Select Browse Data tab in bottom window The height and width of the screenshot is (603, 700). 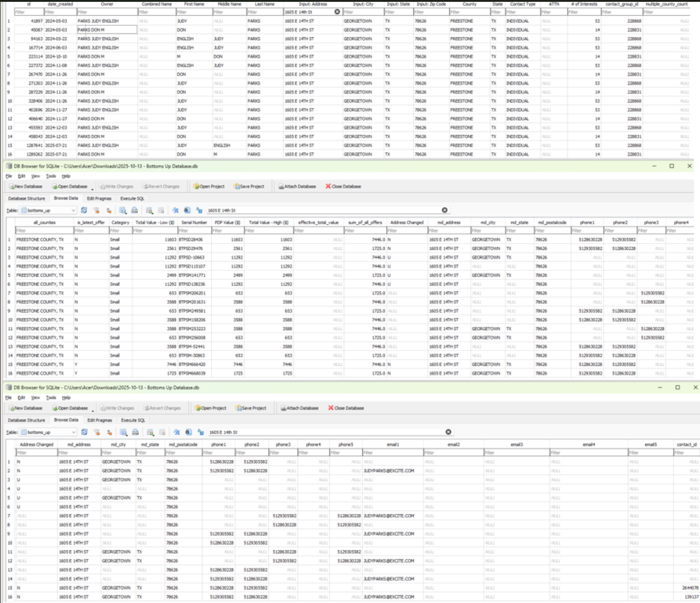click(66, 420)
